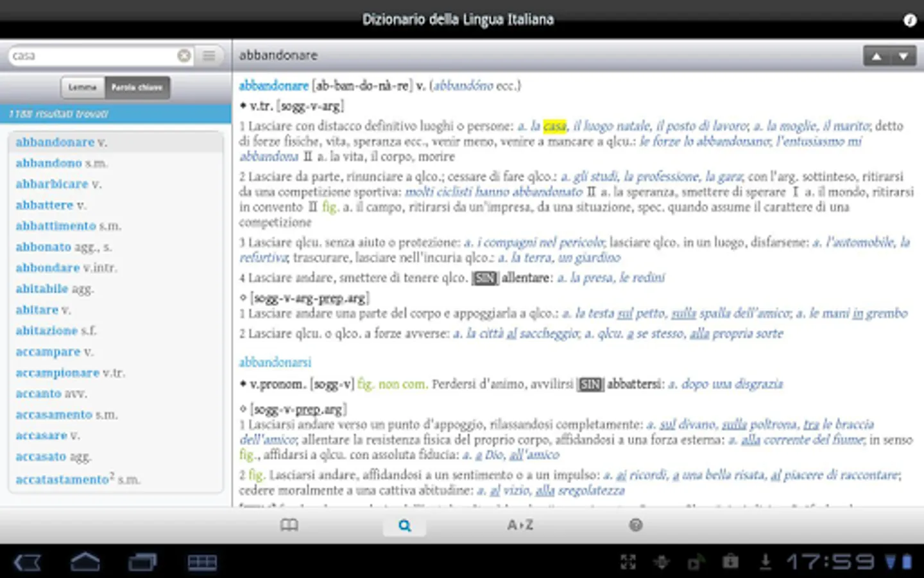924x578 pixels.
Task: Open the A-Z alphabetical index
Action: (520, 525)
